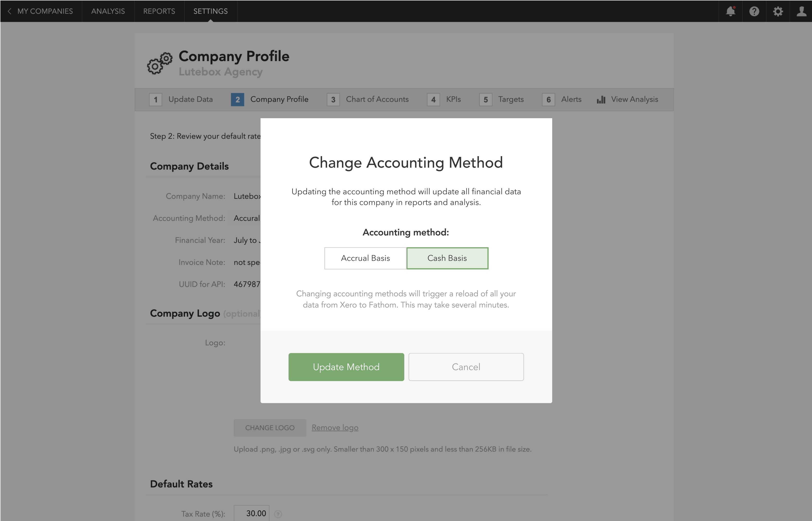Open the Analysis menu
The height and width of the screenshot is (521, 812).
point(108,11)
